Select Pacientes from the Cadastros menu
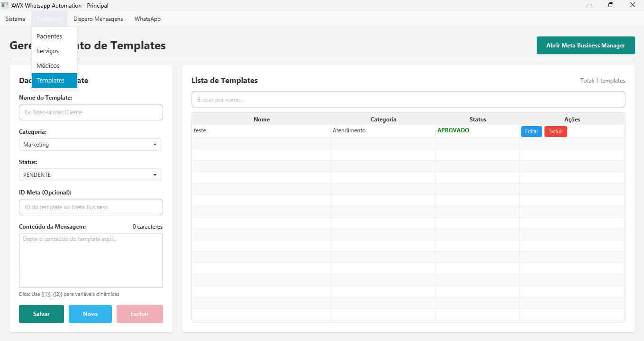644x341 pixels. [49, 37]
